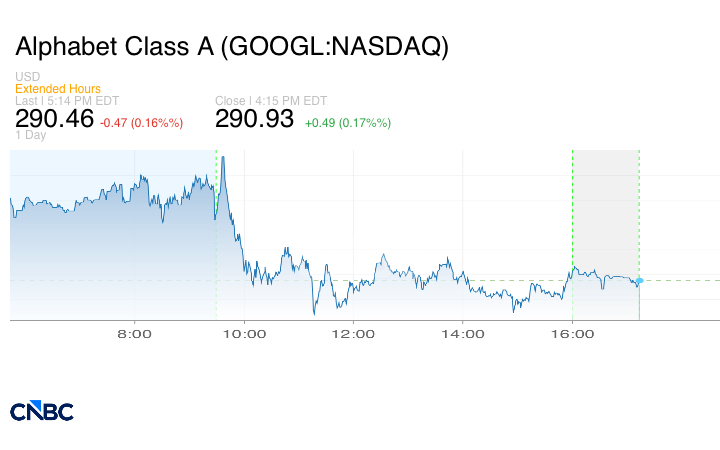Click the 12:00 time axis label
The image size is (720, 450).
pyautogui.click(x=353, y=334)
